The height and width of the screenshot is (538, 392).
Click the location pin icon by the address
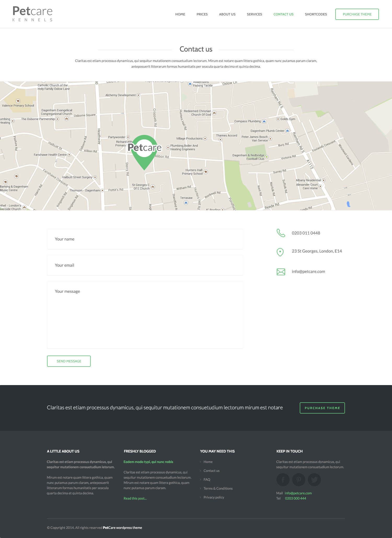(x=280, y=252)
